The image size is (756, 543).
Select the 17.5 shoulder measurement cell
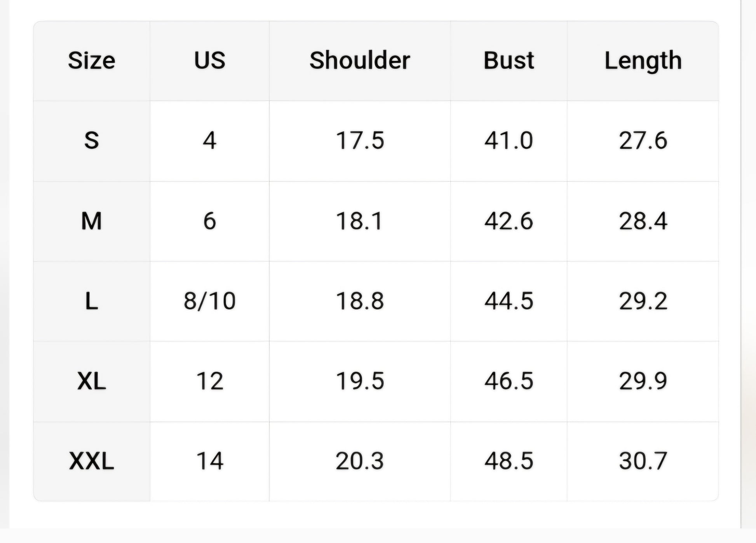coord(360,141)
